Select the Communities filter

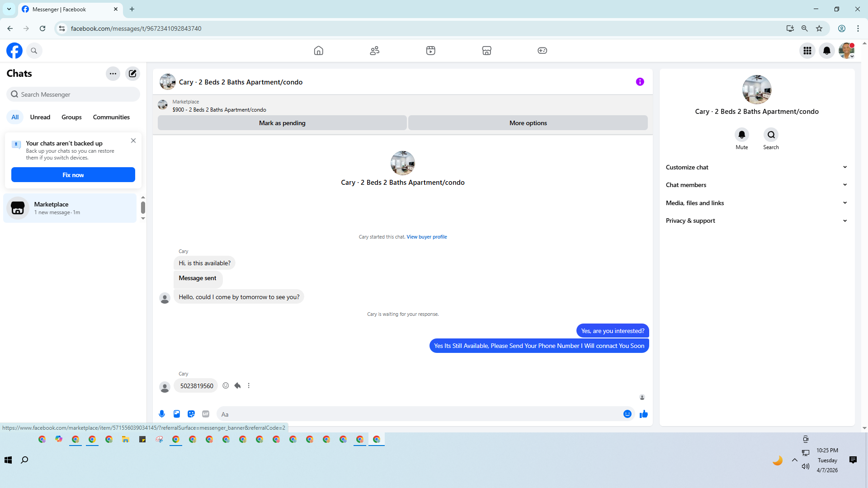point(111,117)
